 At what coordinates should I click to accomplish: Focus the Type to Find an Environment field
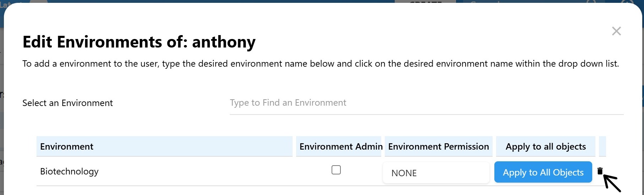pyautogui.click(x=426, y=103)
